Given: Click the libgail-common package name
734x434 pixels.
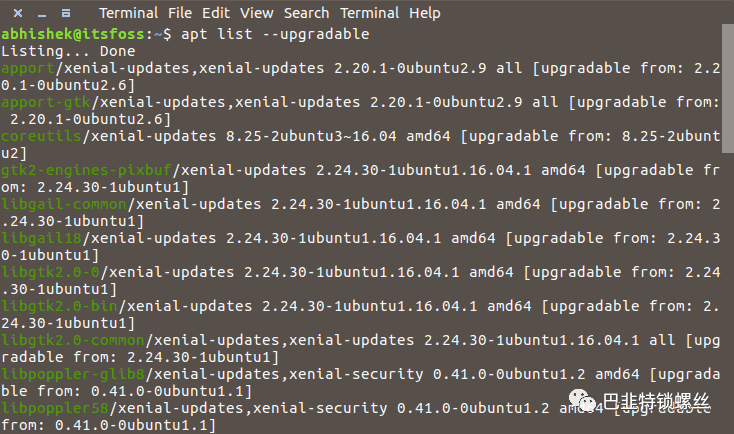Looking at the screenshot, I should tap(64, 204).
